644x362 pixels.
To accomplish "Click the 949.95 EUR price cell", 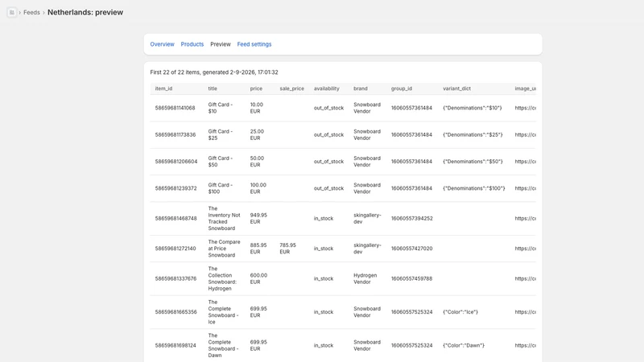I will click(x=258, y=218).
